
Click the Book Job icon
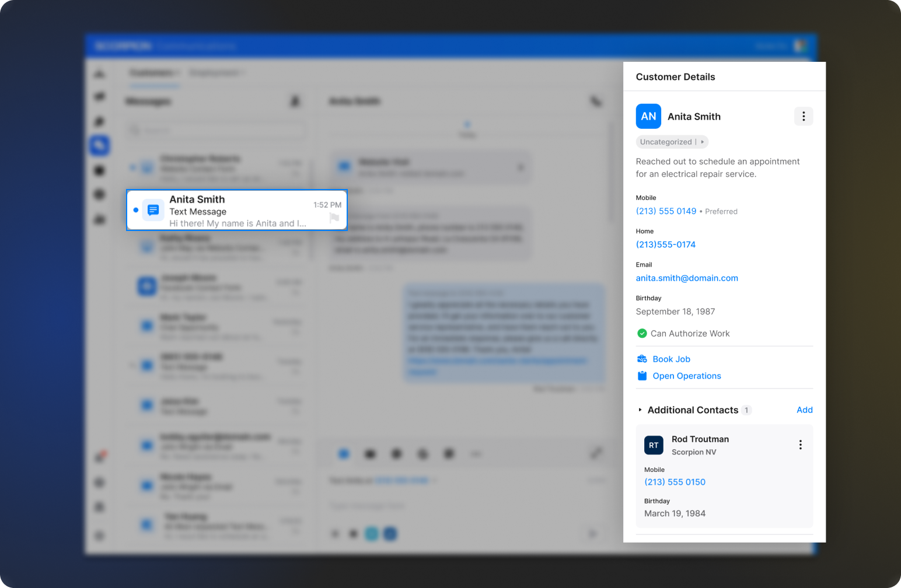click(x=642, y=359)
